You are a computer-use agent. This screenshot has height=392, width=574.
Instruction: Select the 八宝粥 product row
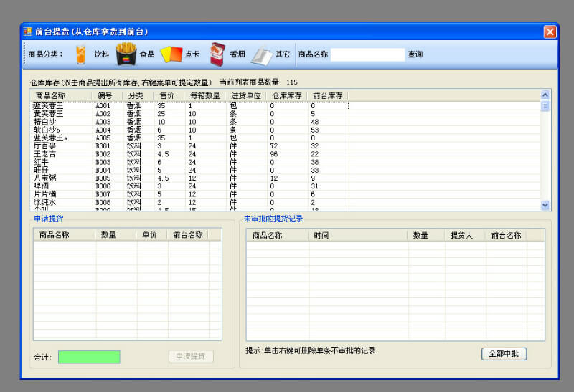44,178
